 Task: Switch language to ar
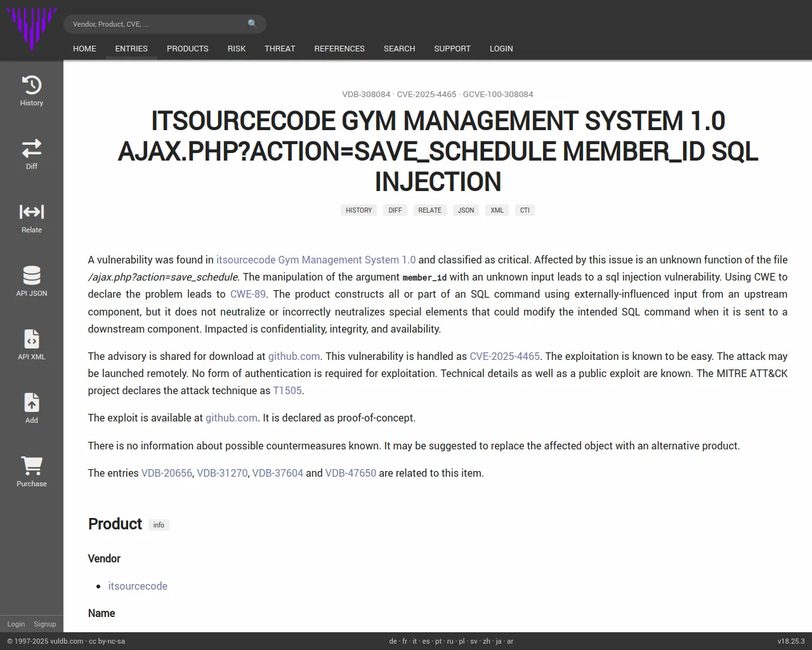pos(510,641)
